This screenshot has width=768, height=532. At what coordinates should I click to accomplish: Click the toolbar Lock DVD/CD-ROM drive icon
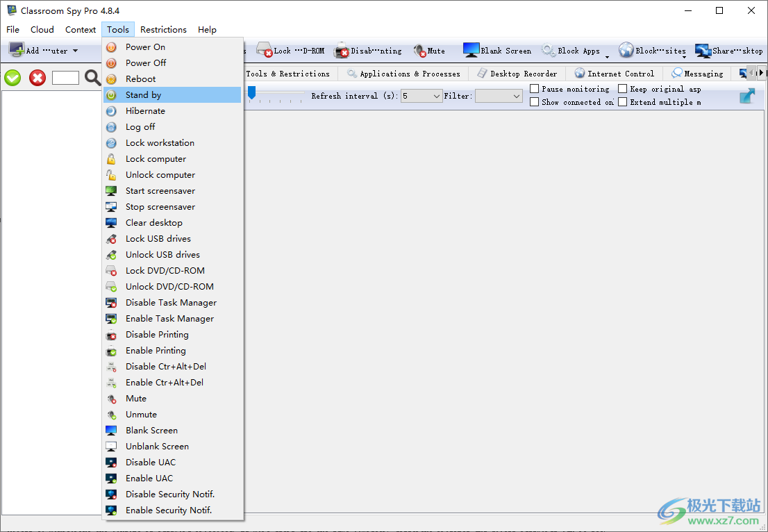pos(265,50)
